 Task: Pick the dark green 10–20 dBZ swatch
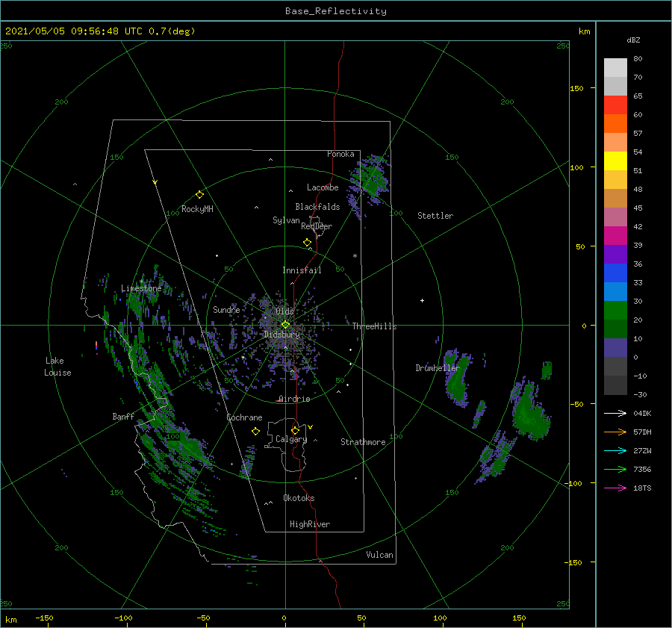pyautogui.click(x=615, y=329)
